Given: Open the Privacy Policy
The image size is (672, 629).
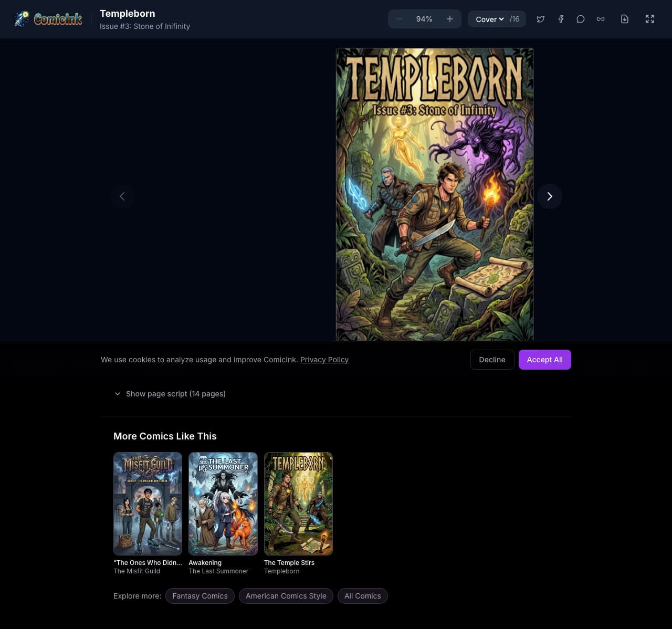Looking at the screenshot, I should click(324, 360).
